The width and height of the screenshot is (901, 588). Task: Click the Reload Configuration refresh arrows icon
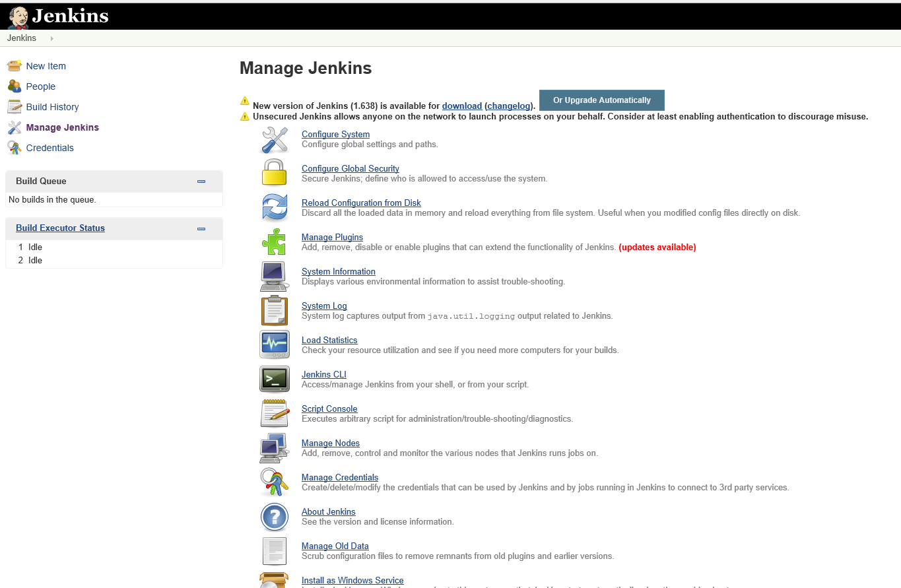pyautogui.click(x=275, y=207)
